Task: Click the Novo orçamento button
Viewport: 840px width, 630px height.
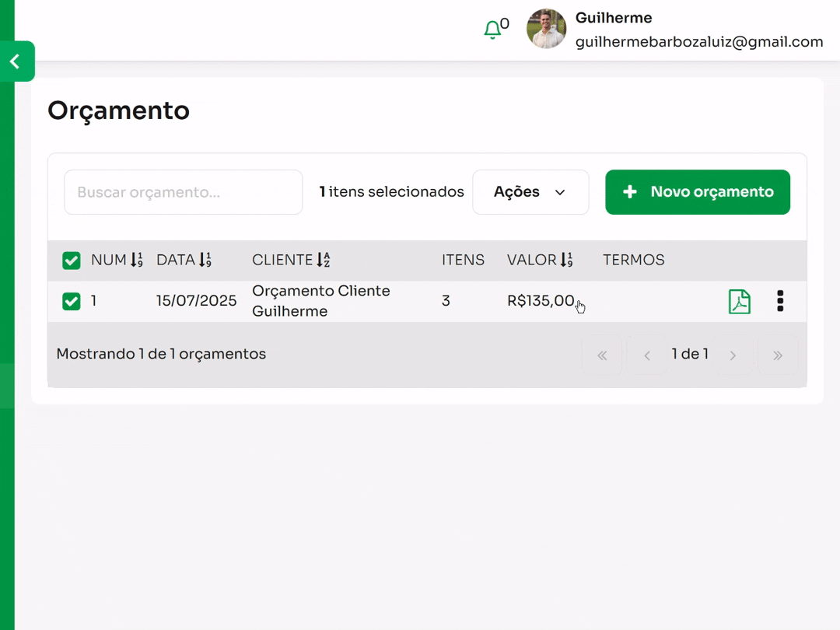Action: pyautogui.click(x=698, y=192)
